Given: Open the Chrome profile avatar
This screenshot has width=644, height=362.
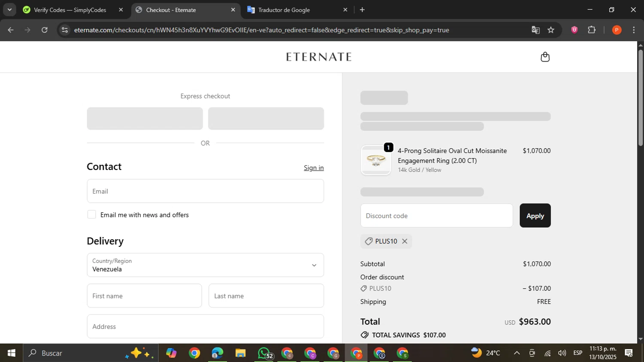Looking at the screenshot, I should point(617,30).
